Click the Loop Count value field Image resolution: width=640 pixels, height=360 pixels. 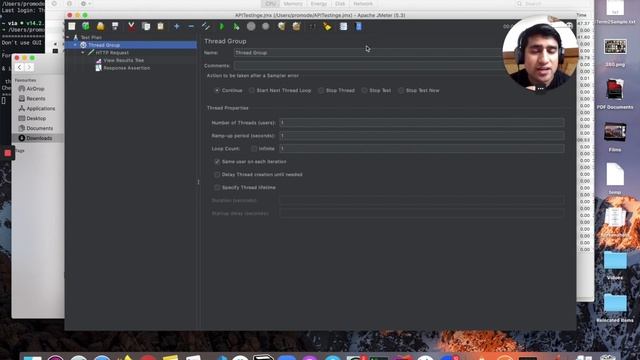pyautogui.click(x=422, y=149)
